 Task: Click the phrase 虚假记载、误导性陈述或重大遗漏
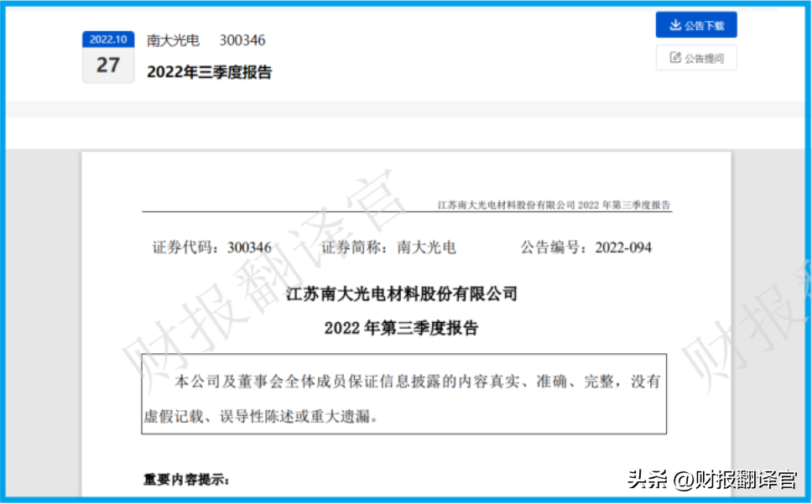tap(257, 415)
